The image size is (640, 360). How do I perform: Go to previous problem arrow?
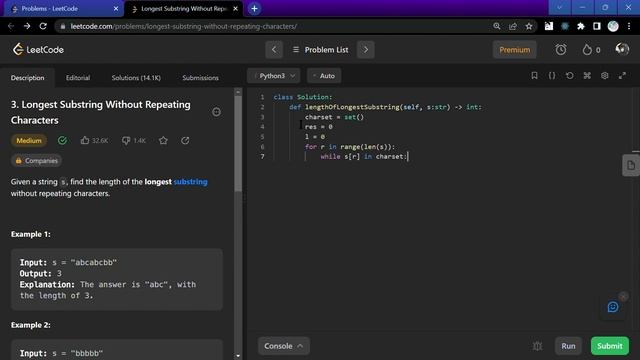pos(274,50)
